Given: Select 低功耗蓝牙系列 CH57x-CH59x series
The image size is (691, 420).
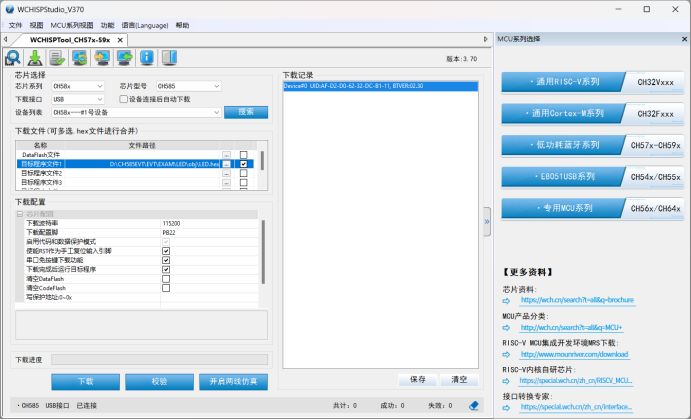Looking at the screenshot, I should (593, 145).
